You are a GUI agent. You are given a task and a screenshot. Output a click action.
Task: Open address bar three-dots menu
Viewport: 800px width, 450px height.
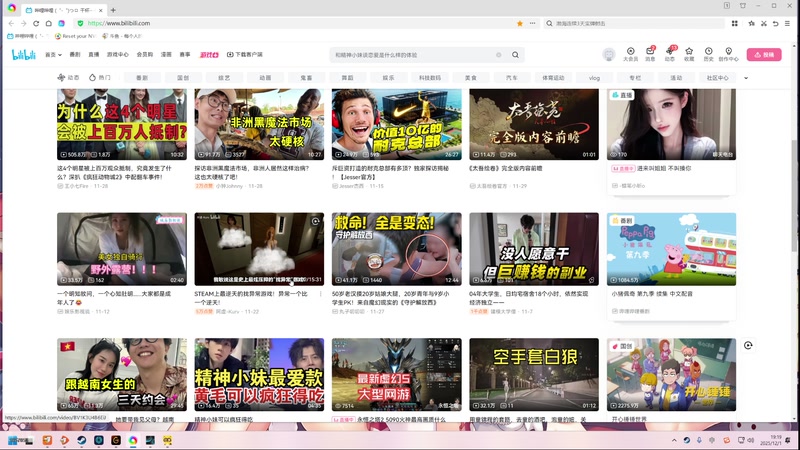pos(533,23)
